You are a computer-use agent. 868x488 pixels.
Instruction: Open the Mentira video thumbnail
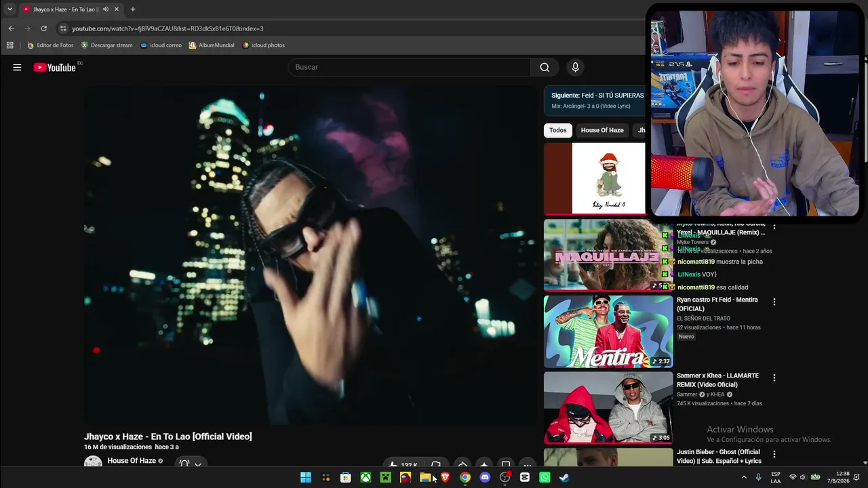coord(608,331)
